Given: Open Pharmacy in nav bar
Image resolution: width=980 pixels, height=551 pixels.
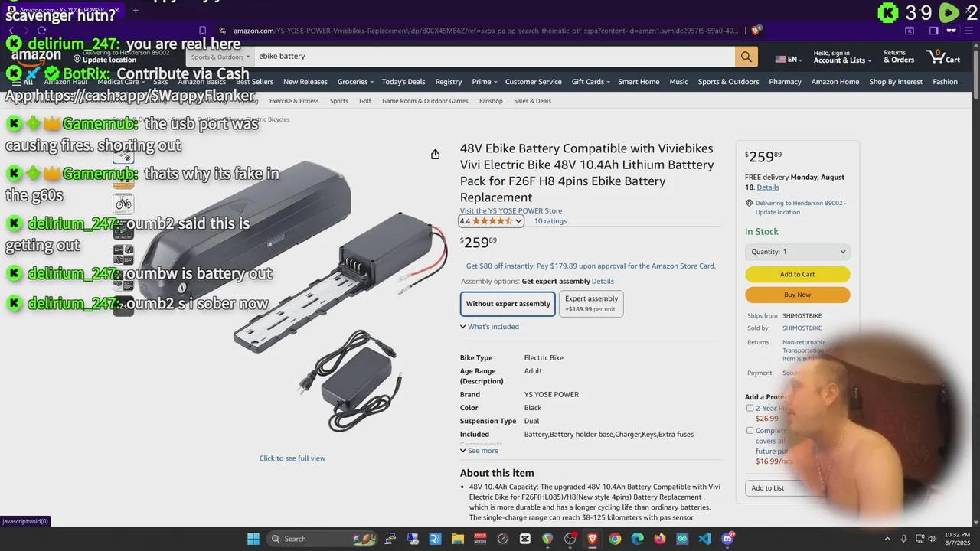Looking at the screenshot, I should tap(785, 82).
